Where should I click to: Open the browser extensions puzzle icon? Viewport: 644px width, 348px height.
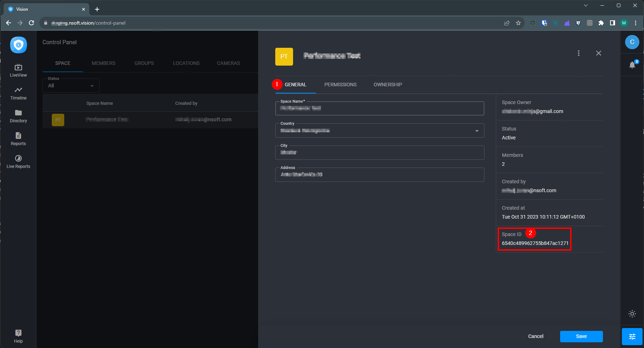(601, 23)
